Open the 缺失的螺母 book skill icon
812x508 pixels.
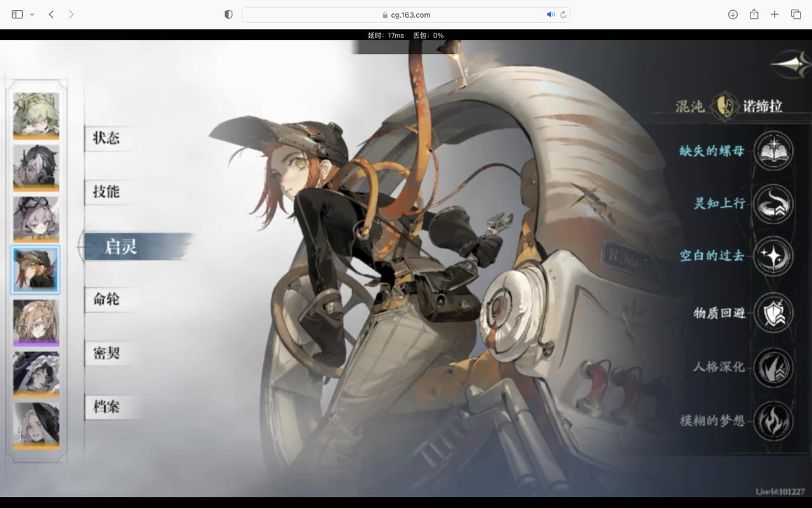point(773,150)
